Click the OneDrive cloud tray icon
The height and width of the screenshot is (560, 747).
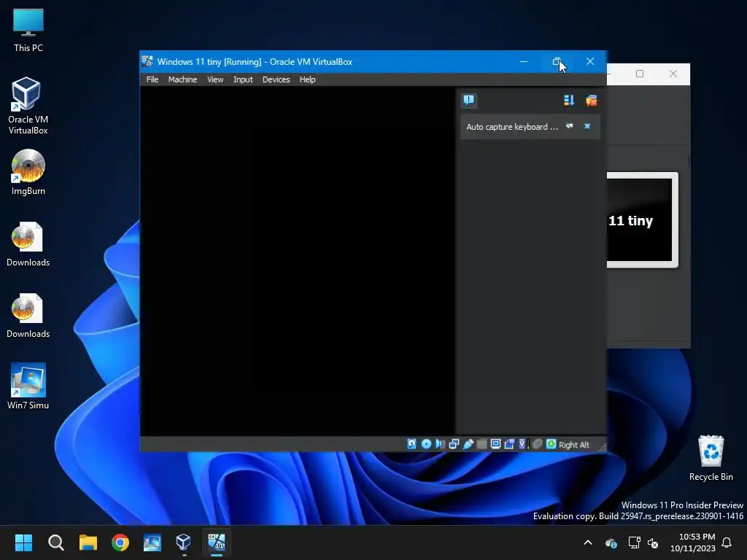point(611,542)
